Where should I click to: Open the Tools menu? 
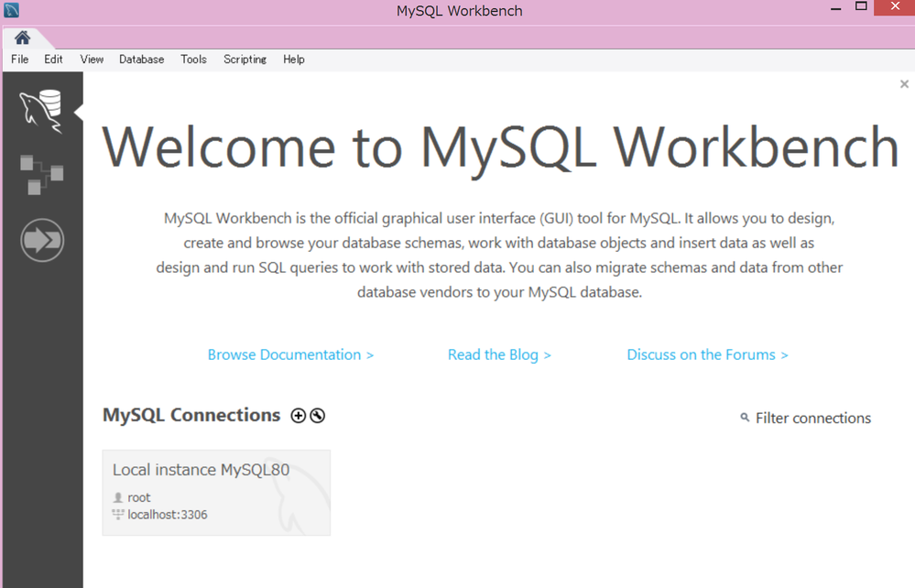(193, 60)
